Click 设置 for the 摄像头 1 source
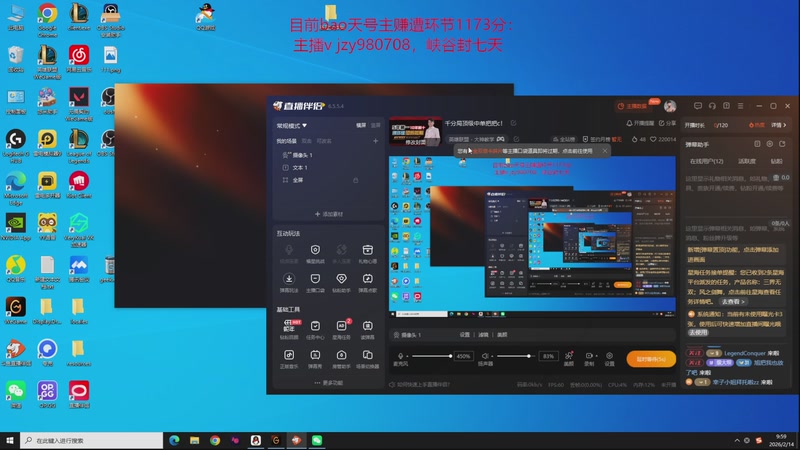800x450 pixels. click(x=464, y=335)
